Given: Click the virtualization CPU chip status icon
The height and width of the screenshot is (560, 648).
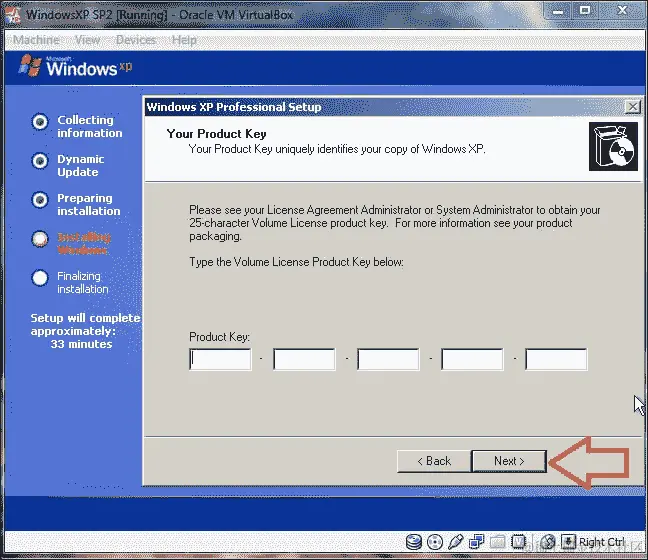Looking at the screenshot, I should pos(518,541).
